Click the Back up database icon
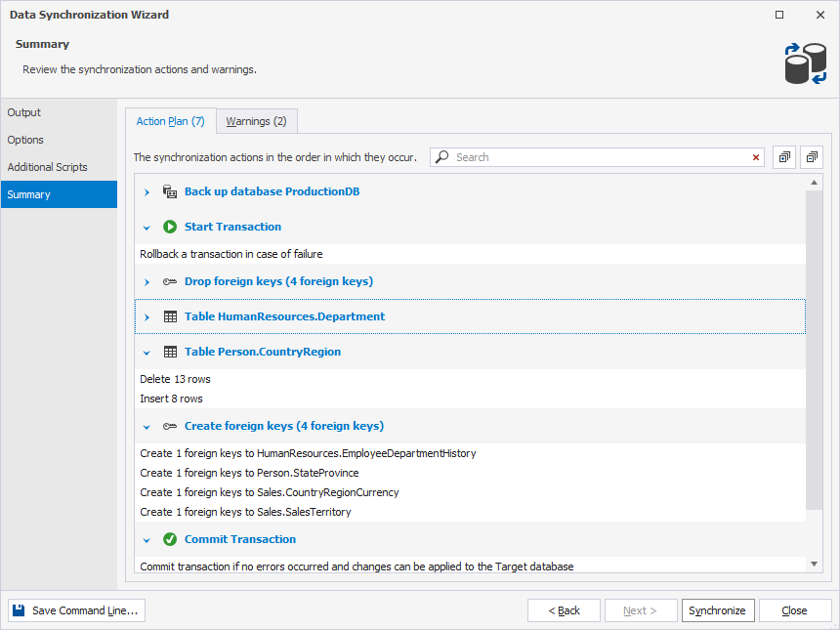 170,191
